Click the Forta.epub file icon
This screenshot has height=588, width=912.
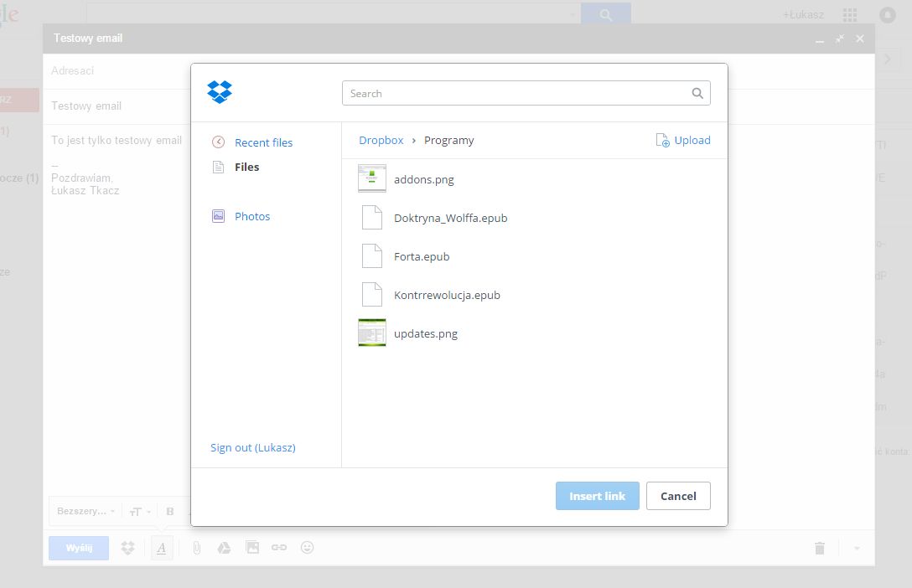[x=371, y=255]
